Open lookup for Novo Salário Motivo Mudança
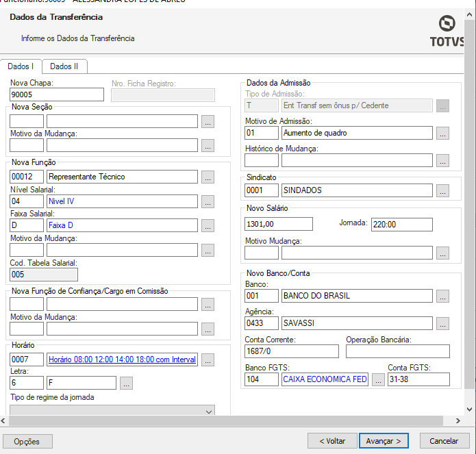476x454 pixels. coord(442,253)
